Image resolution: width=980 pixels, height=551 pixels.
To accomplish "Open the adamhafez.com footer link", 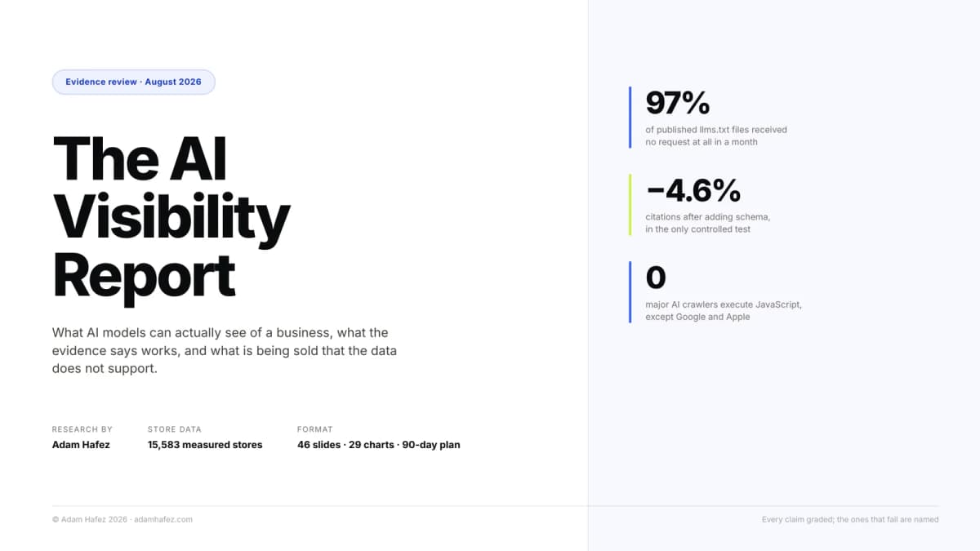I will coord(163,519).
